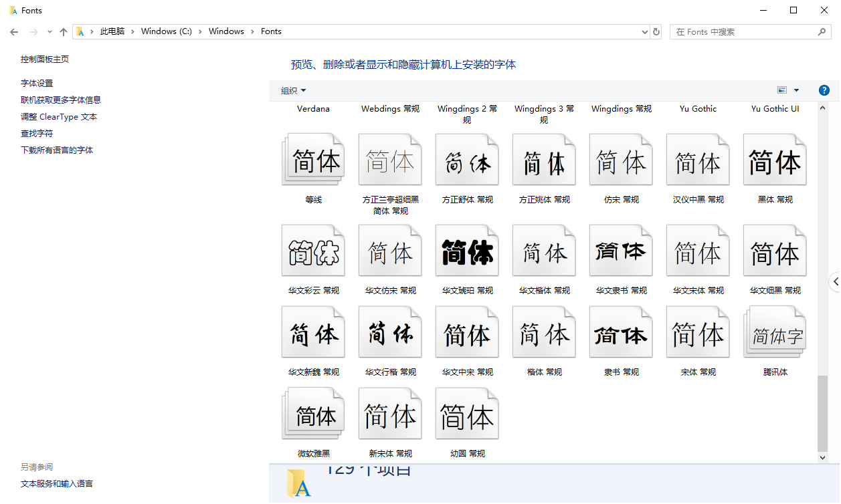Select the 华文行楷 常规 font icon
841x504 pixels.
click(x=390, y=332)
